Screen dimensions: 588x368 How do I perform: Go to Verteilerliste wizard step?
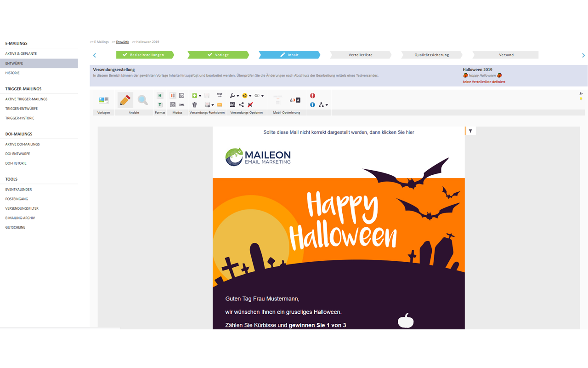361,55
